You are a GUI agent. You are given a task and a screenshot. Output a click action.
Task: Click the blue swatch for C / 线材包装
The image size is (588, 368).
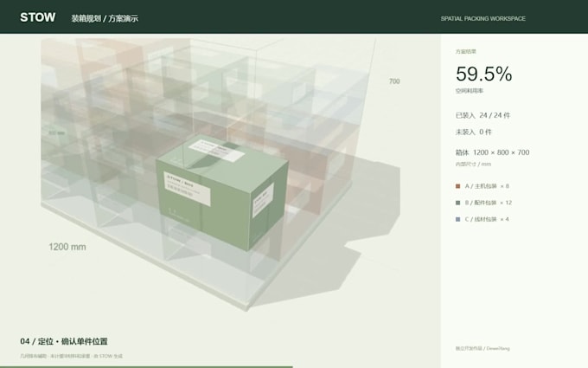[x=458, y=219]
